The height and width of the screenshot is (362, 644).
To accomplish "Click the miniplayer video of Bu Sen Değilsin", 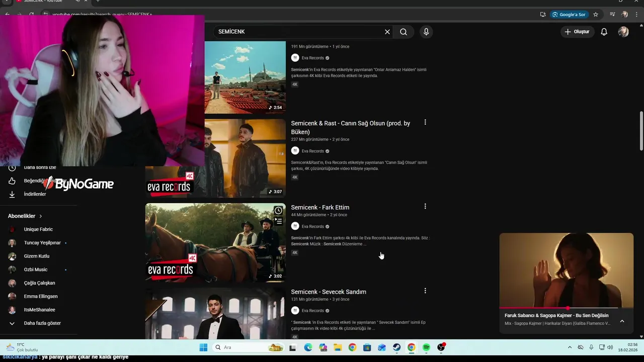I will (x=567, y=270).
